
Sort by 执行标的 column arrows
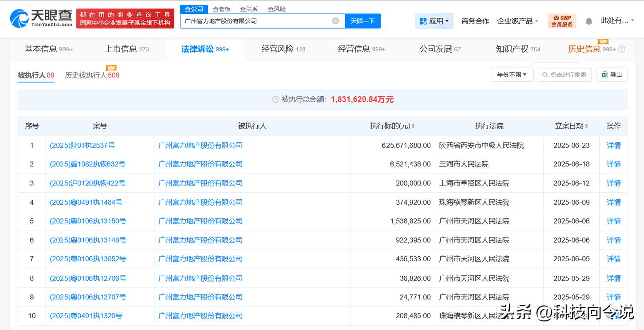413,126
